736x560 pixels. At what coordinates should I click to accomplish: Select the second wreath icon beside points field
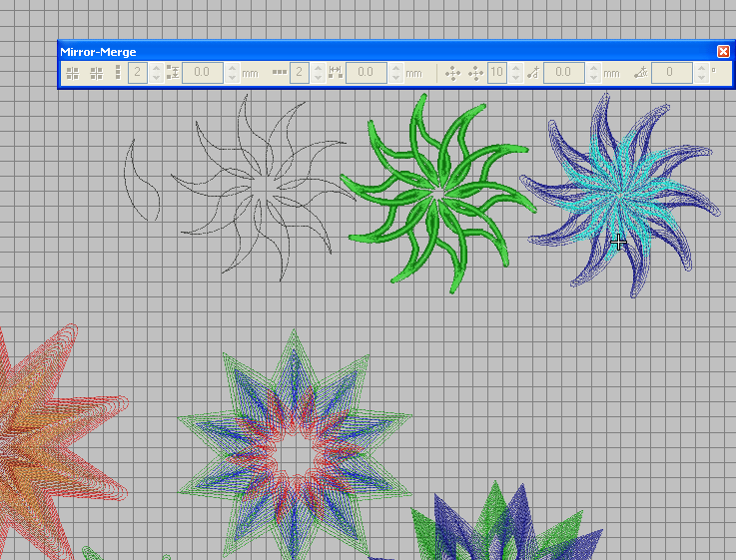[475, 73]
